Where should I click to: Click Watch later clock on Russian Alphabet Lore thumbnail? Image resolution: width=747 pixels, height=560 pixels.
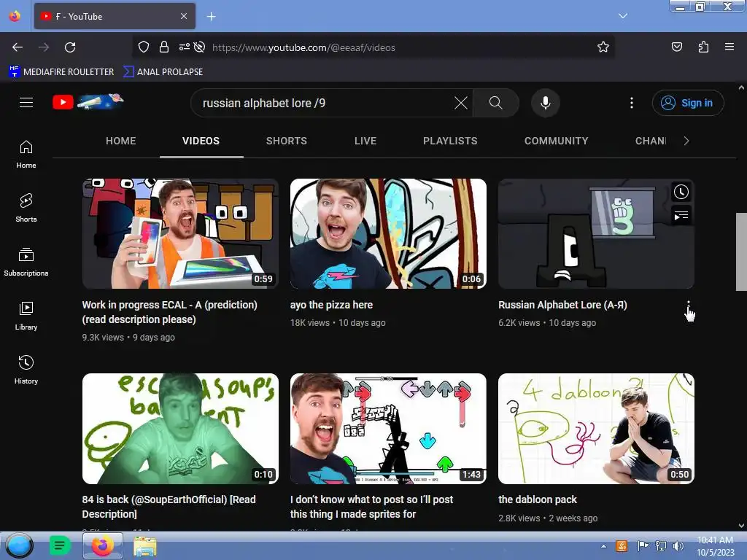681,192
